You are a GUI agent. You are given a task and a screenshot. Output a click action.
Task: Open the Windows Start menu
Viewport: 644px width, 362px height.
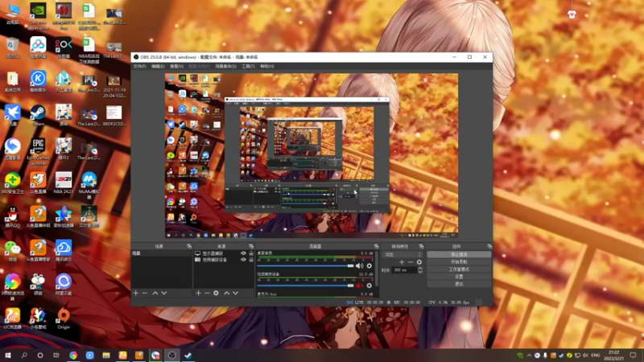pos(7,355)
